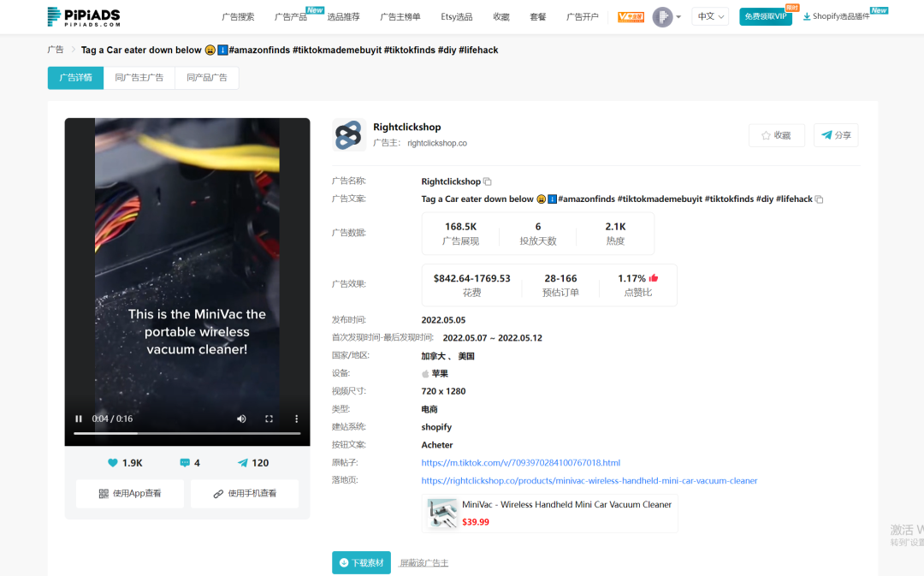The height and width of the screenshot is (576, 924).
Task: Click the heart likes icon 1.9K
Action: click(113, 463)
